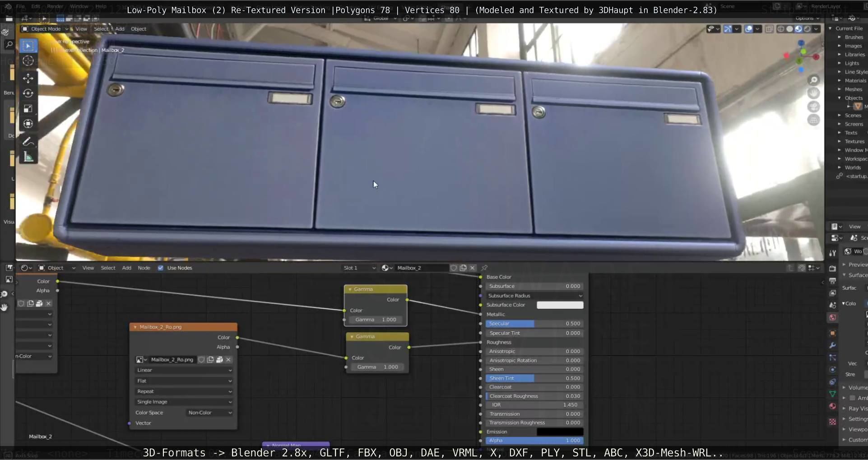
Task: Open the Material properties sphere icon
Action: [833, 406]
